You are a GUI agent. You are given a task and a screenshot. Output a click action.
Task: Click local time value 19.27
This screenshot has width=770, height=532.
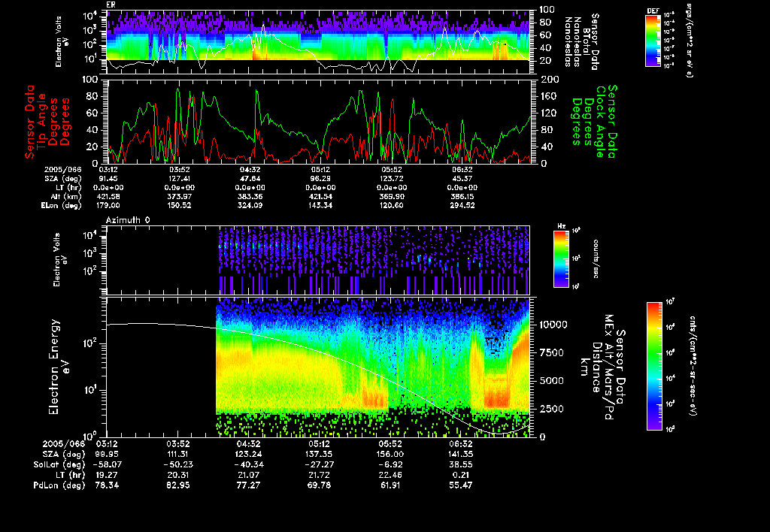click(x=108, y=475)
